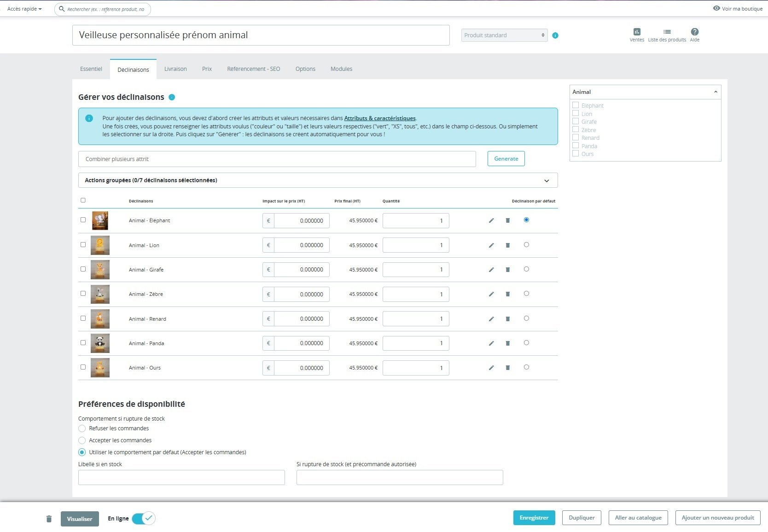768x532 pixels.
Task: Switch to the Essentiel tab
Action: [91, 69]
